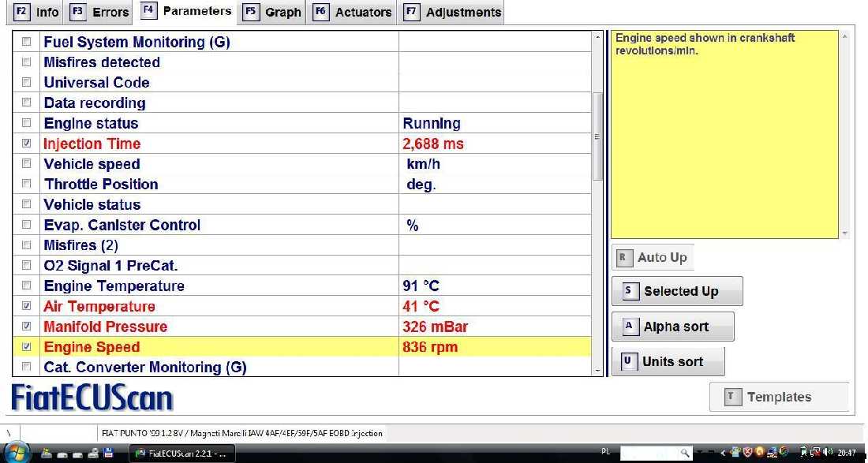Click the red shield security tray icon
The image size is (868, 463).
click(748, 452)
